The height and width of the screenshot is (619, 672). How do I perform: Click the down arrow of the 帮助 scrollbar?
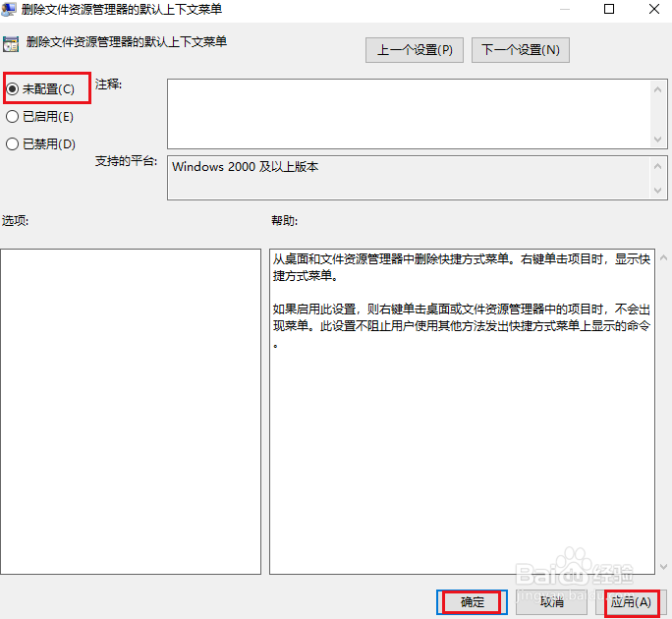[x=664, y=567]
